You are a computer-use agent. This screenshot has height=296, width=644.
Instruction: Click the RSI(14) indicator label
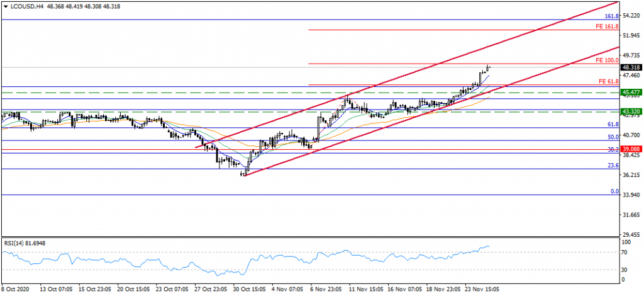coord(24,242)
